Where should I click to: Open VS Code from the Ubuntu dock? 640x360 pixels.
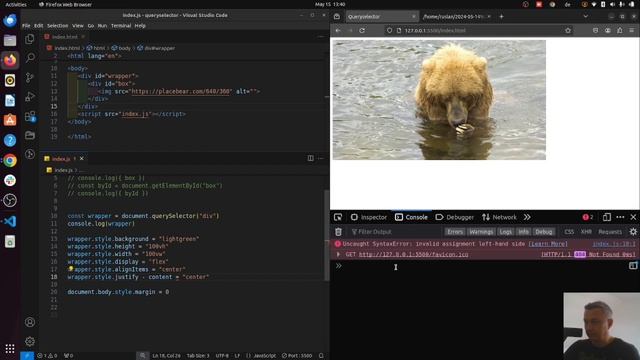[x=10, y=221]
